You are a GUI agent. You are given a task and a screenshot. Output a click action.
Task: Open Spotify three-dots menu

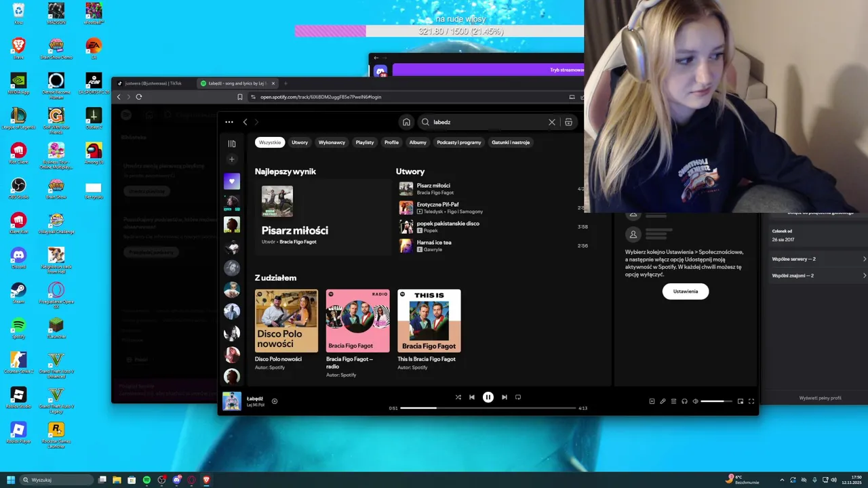tap(229, 122)
